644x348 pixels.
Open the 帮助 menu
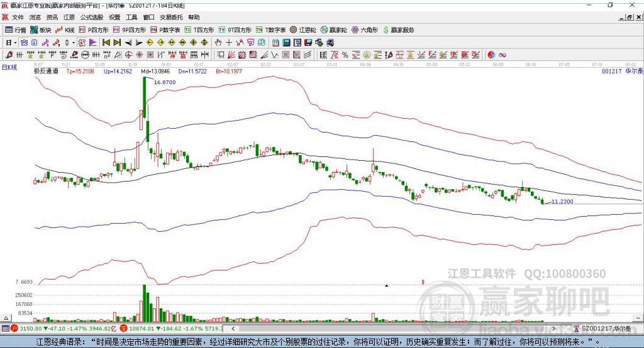194,17
